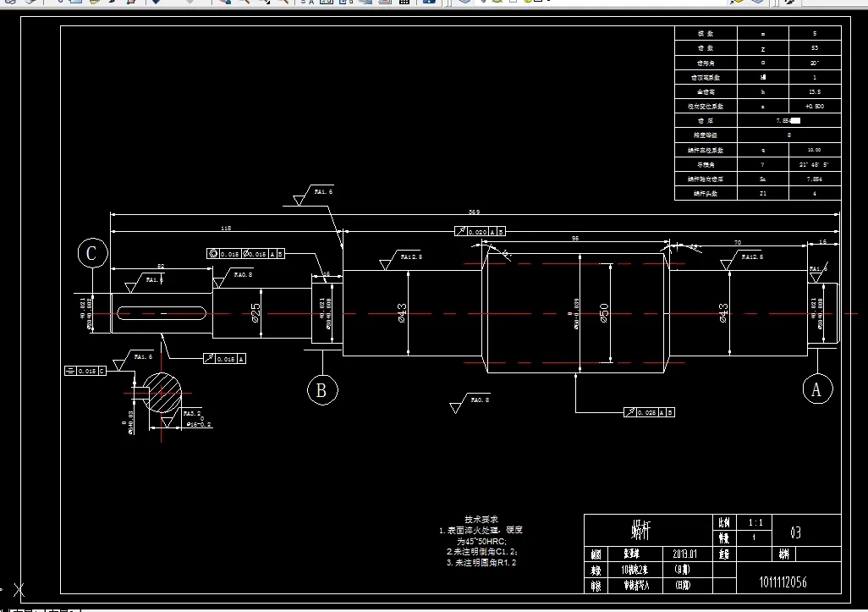Click the 70 length dimension

[x=738, y=243]
